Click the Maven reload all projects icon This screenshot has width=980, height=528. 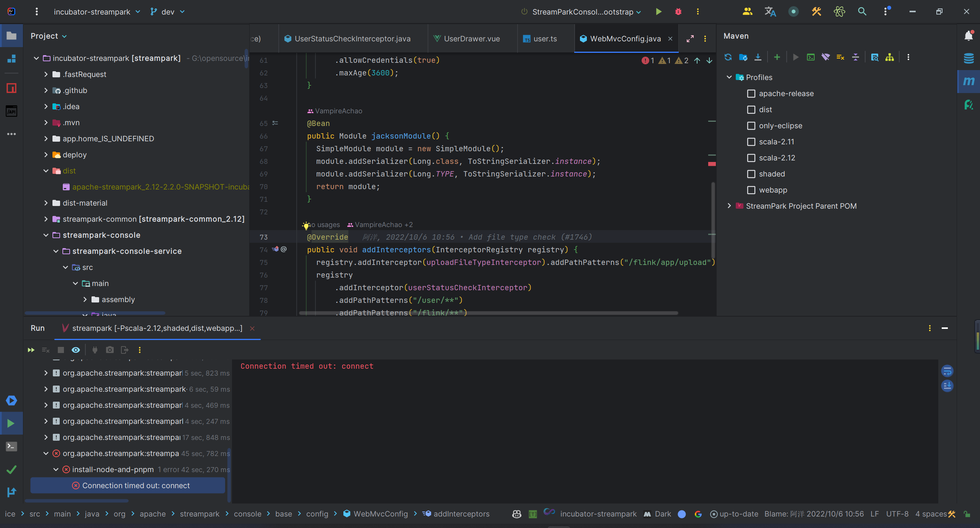click(x=728, y=57)
